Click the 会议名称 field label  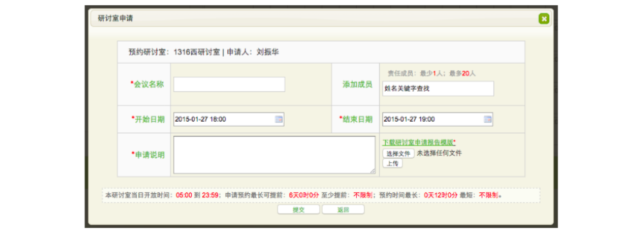[149, 84]
